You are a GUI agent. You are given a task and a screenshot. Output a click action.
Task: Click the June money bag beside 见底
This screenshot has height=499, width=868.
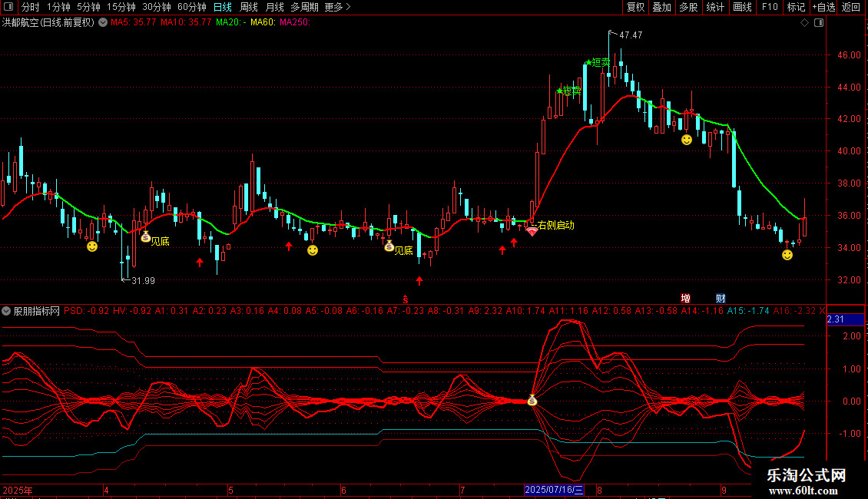(x=389, y=246)
